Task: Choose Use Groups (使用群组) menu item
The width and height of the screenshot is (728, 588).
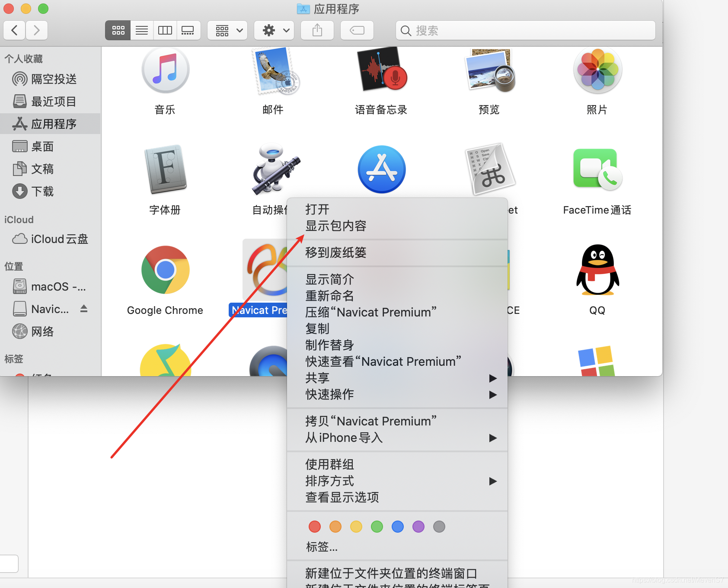Action: 397,465
